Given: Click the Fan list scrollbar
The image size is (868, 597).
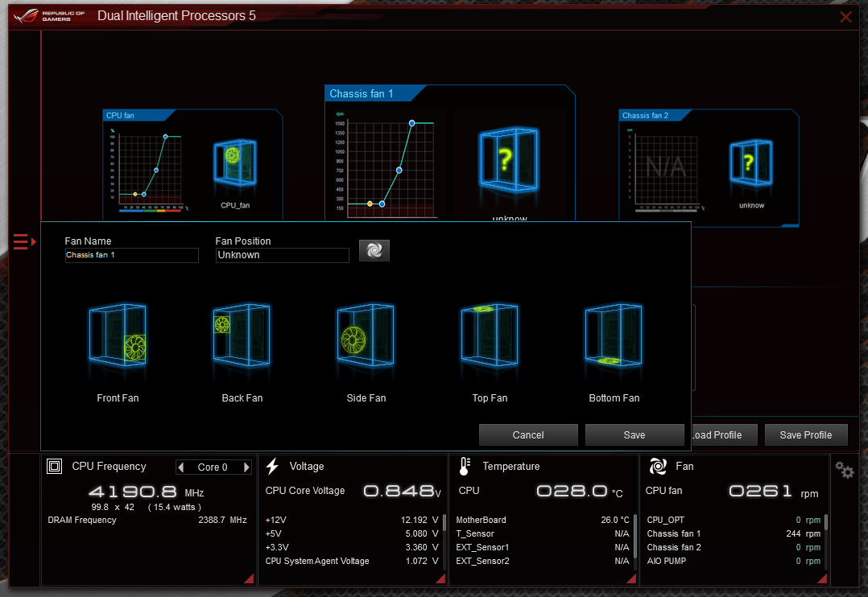Looking at the screenshot, I should click(x=826, y=523).
